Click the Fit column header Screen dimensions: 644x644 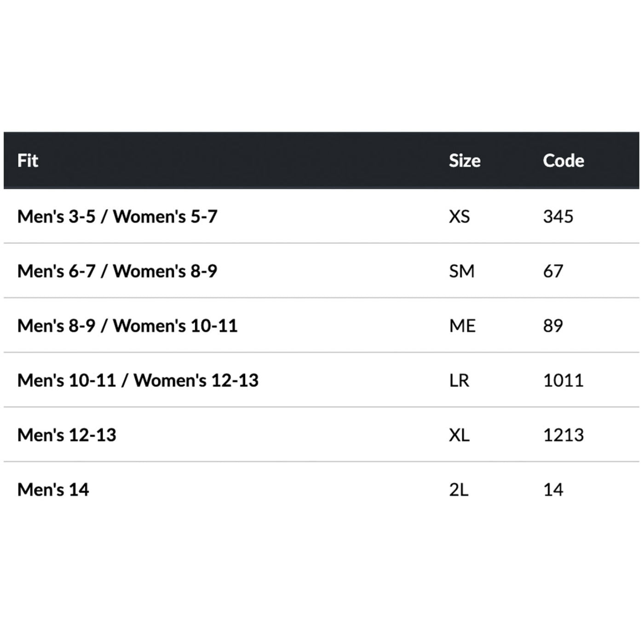point(28,161)
